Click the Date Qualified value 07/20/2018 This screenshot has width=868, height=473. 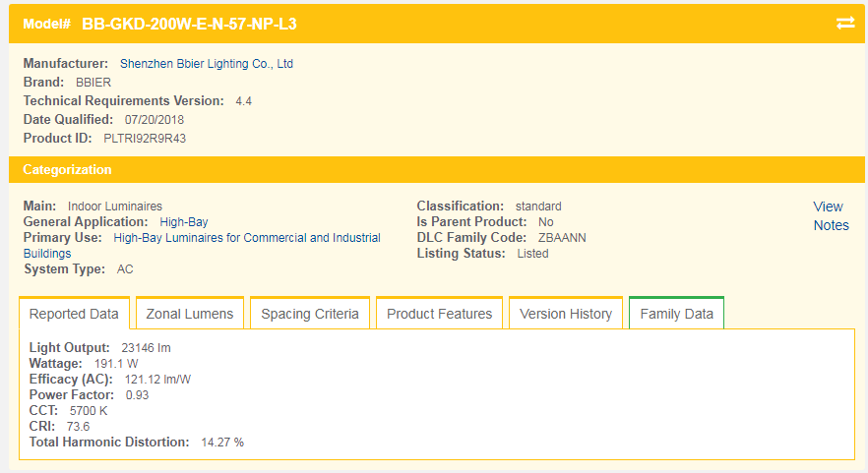pyautogui.click(x=155, y=120)
